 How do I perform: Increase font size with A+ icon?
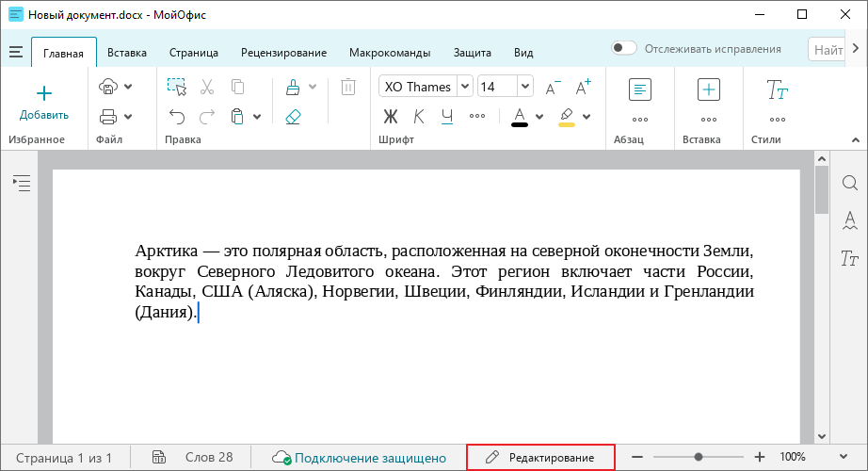(583, 87)
